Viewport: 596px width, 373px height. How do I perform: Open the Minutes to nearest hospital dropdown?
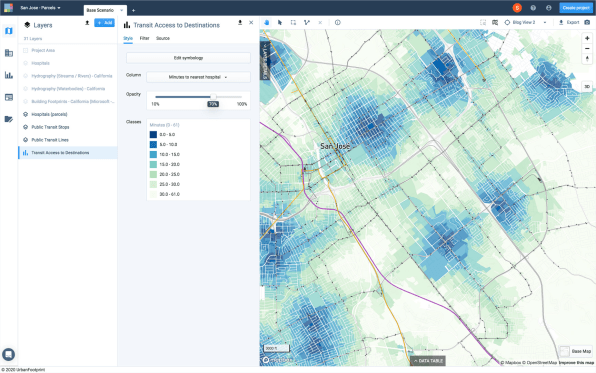click(x=198, y=77)
